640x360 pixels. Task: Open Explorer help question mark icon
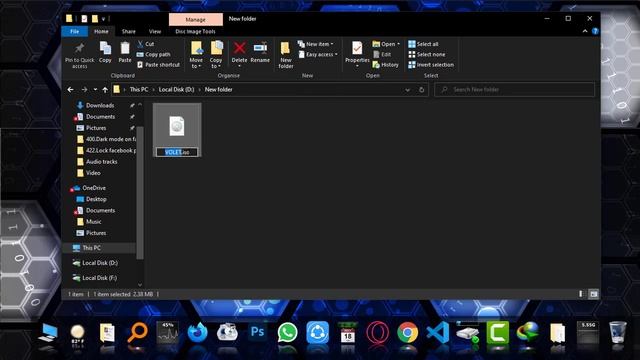595,31
